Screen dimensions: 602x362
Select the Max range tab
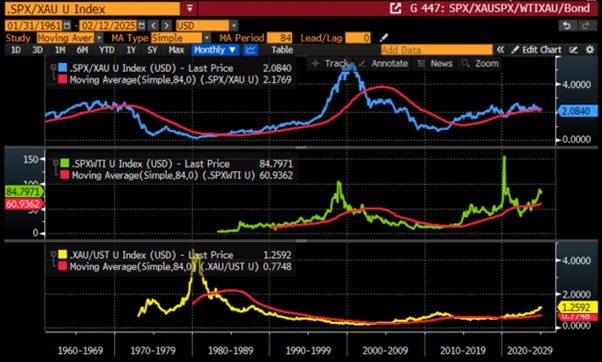click(176, 50)
